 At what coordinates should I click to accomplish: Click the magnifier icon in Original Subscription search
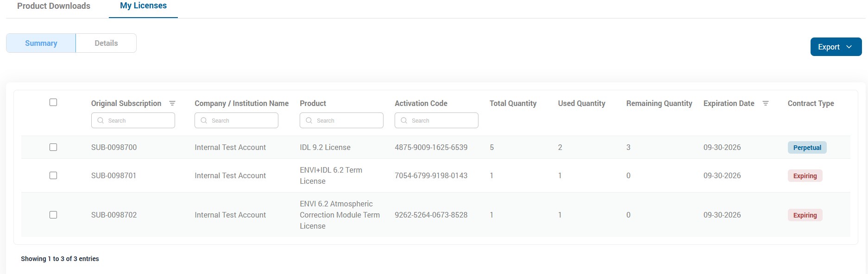[x=101, y=120]
